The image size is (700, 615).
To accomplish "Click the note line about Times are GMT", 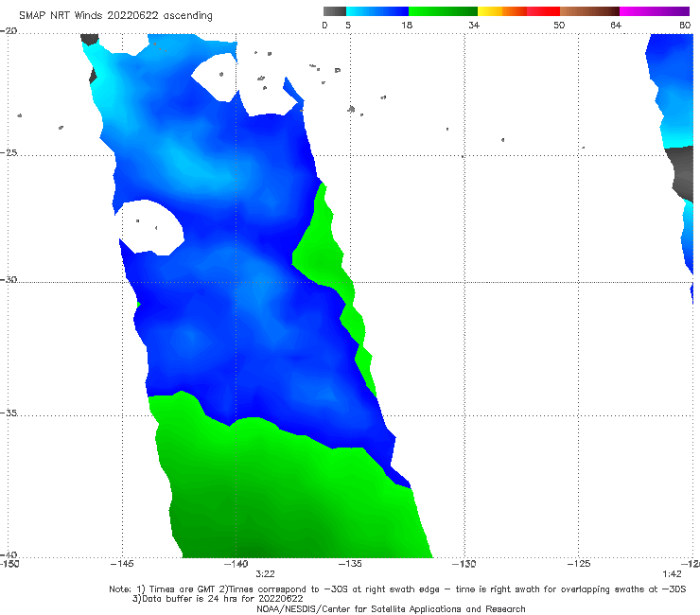I will (397, 589).
